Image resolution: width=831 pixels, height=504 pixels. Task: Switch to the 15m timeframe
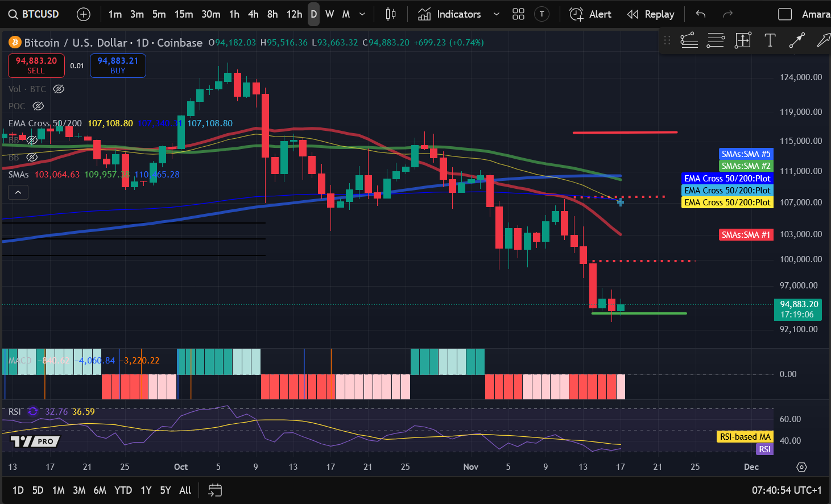[184, 14]
